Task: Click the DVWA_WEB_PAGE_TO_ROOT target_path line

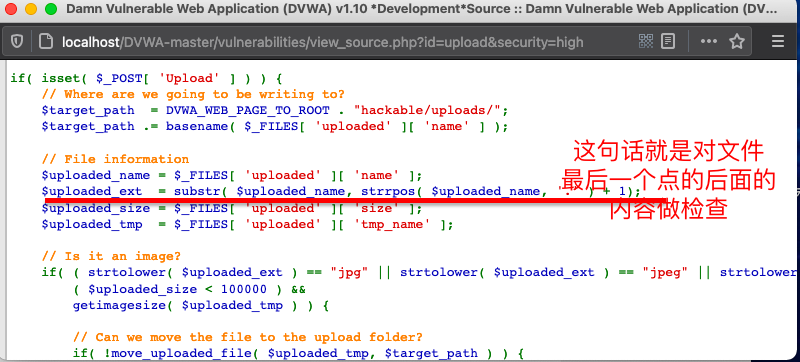Action: [275, 111]
